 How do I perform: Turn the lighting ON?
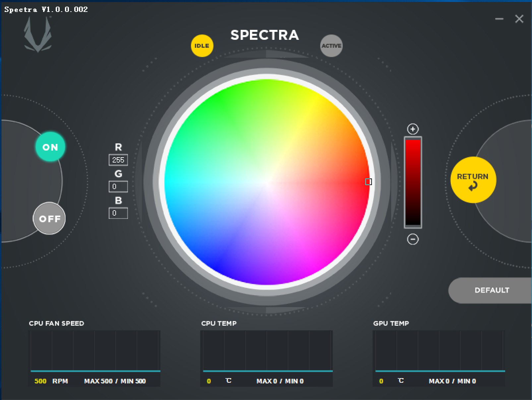click(x=50, y=147)
